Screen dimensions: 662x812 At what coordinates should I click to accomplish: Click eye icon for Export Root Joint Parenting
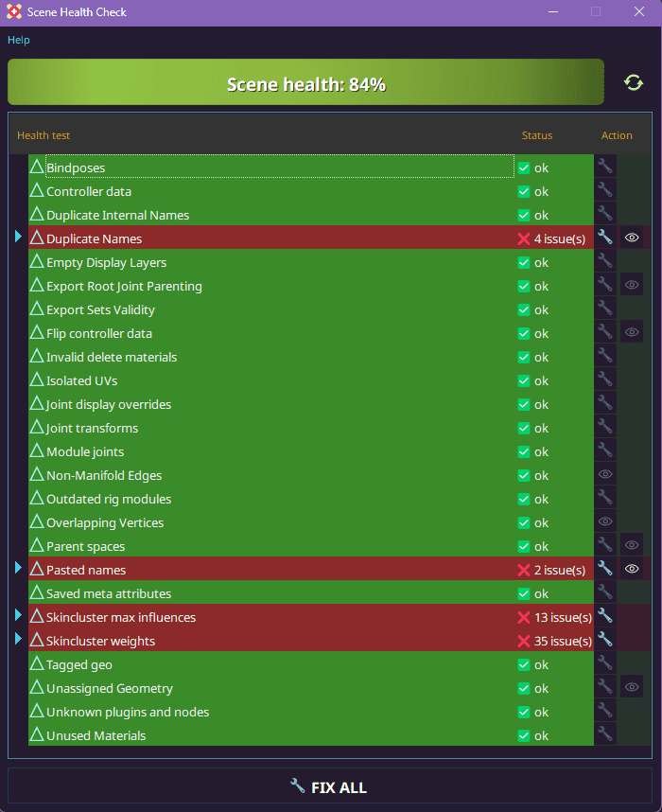pyautogui.click(x=632, y=284)
